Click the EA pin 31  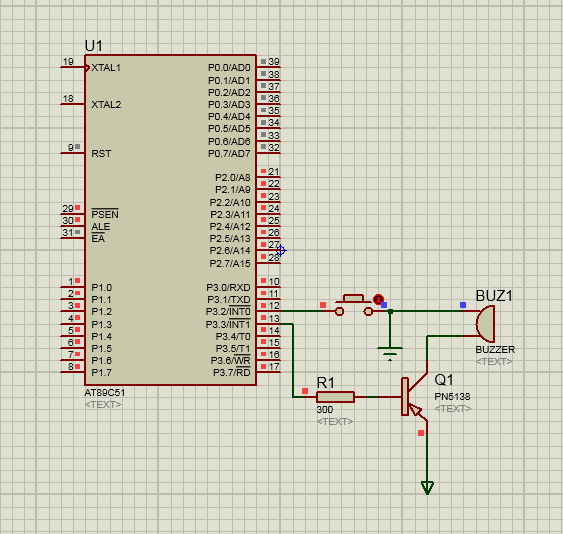click(x=73, y=238)
